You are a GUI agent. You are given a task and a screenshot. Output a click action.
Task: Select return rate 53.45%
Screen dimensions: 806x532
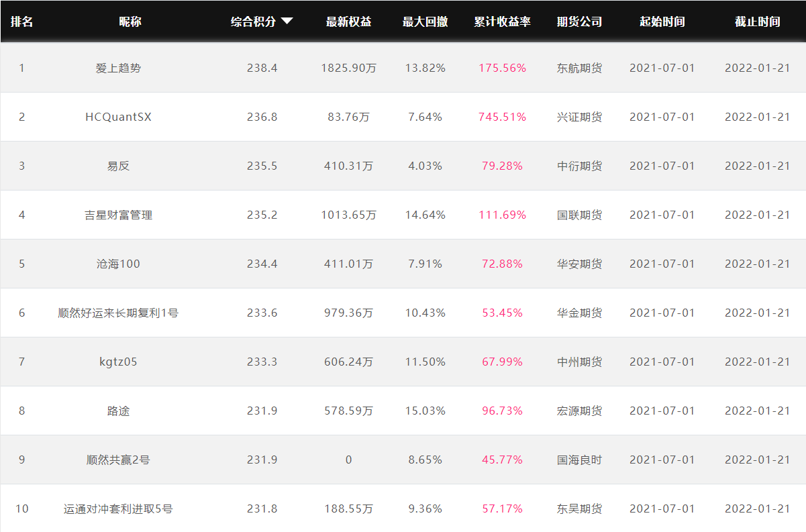click(502, 313)
